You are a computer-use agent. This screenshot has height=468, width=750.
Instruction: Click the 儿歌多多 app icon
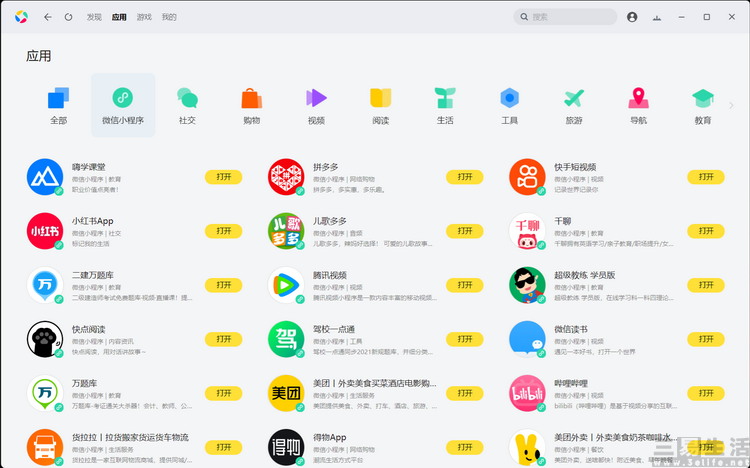click(x=286, y=231)
